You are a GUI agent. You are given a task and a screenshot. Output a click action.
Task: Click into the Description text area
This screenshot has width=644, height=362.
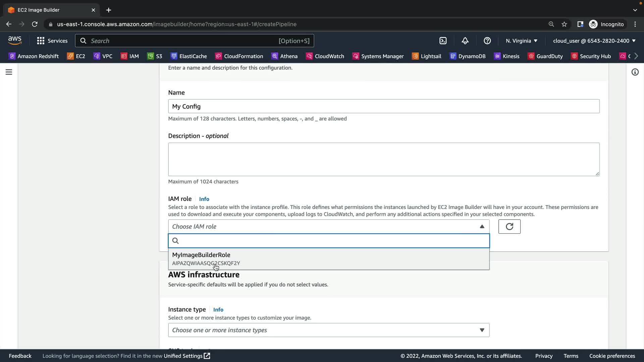[383, 159]
